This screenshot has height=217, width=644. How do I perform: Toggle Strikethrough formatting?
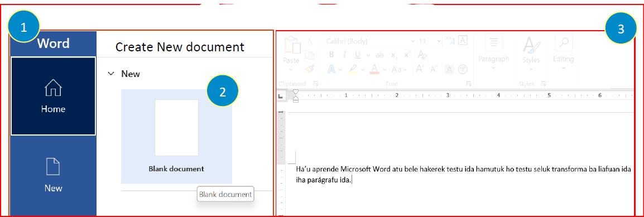[x=381, y=55]
